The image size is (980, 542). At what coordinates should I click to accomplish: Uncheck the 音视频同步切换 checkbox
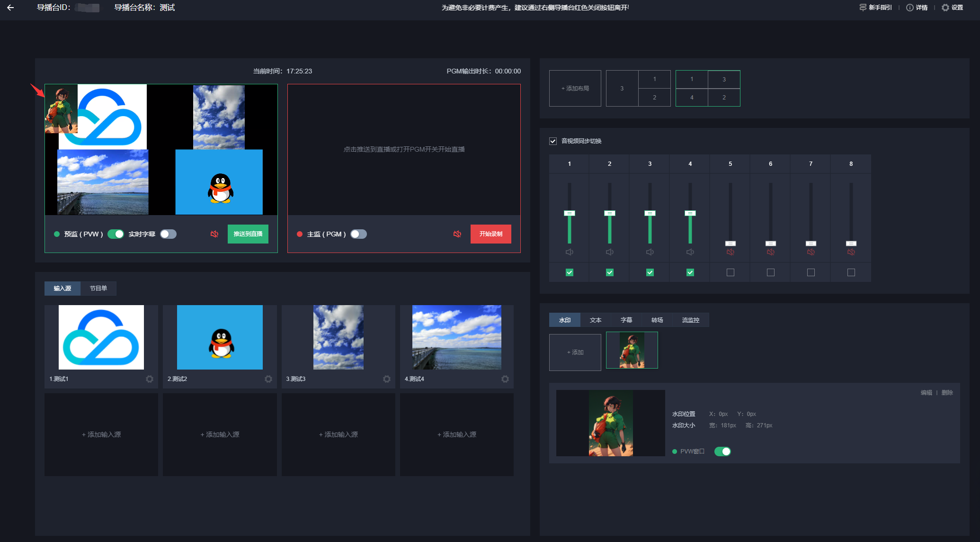point(553,141)
